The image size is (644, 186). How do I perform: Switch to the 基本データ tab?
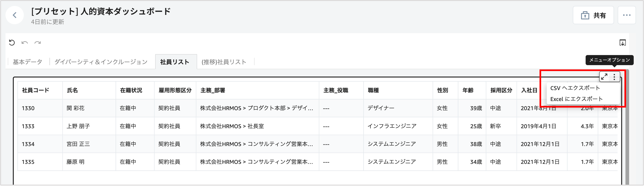tap(27, 62)
